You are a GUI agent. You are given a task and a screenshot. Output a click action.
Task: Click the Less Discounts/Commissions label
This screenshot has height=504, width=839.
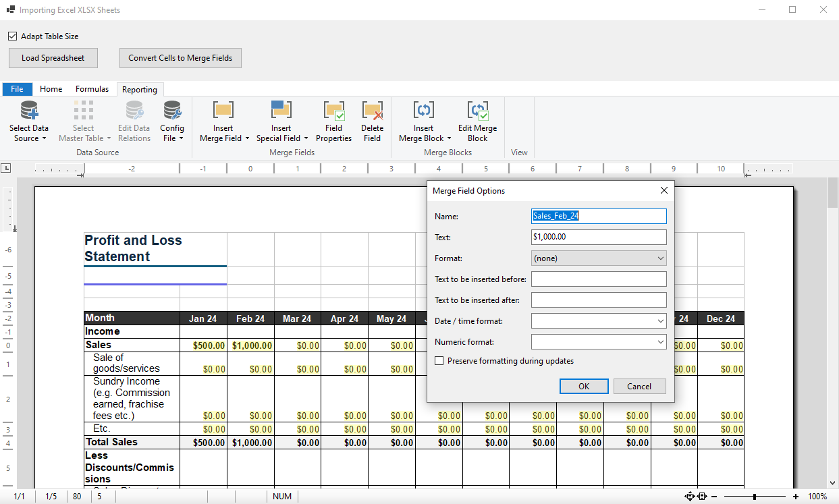pos(130,467)
